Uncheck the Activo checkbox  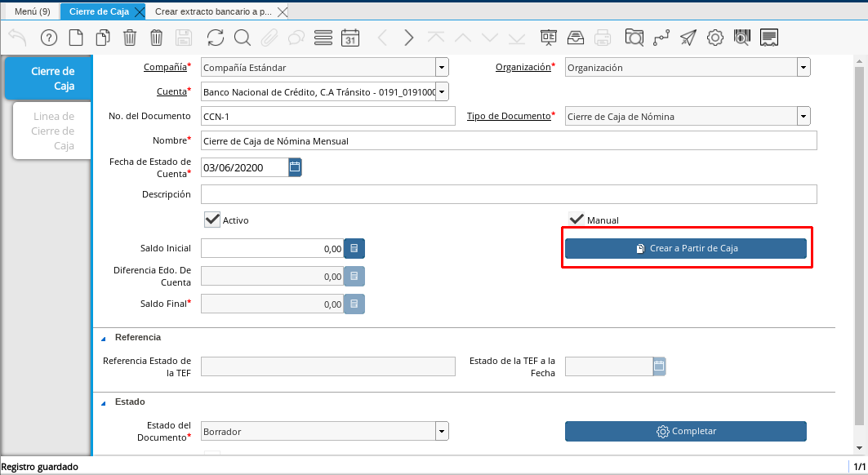pyautogui.click(x=212, y=220)
